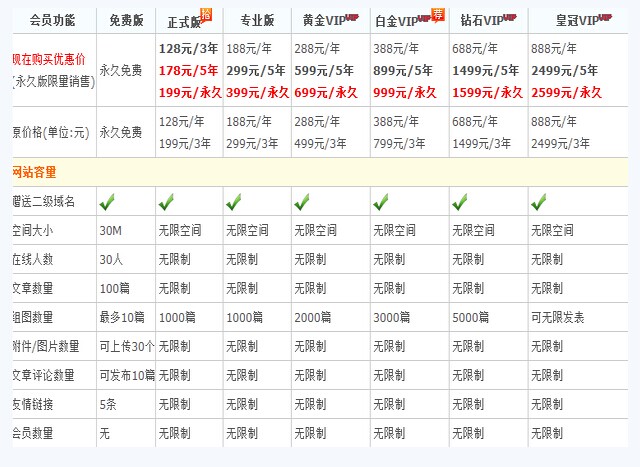Select the 免费版 column header
The height and width of the screenshot is (467, 640).
(x=125, y=21)
